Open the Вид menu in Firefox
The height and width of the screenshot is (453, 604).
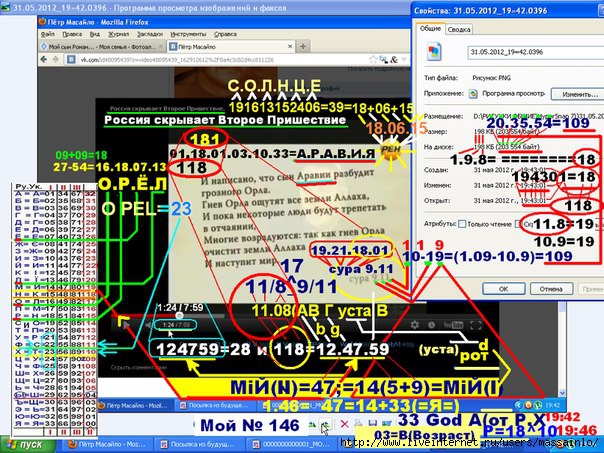(x=95, y=34)
